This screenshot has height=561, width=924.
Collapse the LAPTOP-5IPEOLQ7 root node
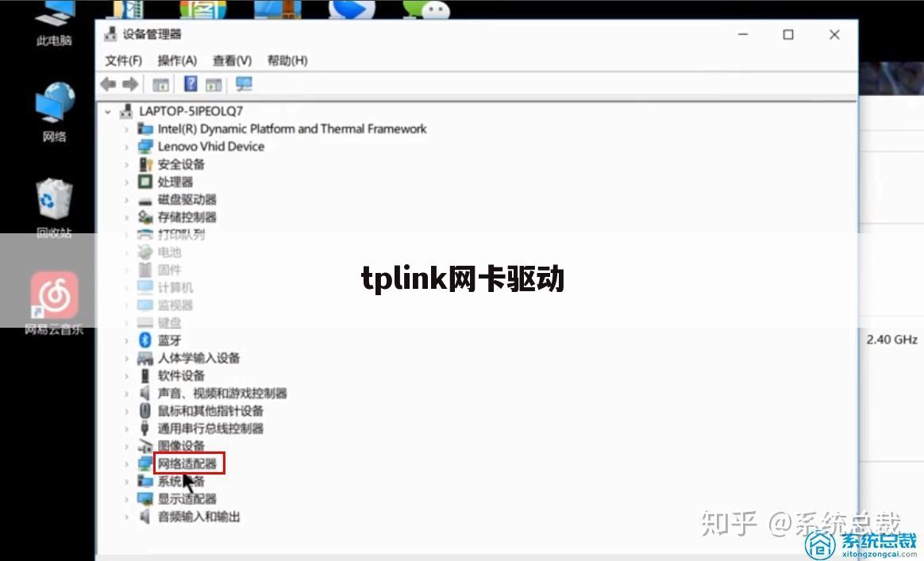coord(107,111)
